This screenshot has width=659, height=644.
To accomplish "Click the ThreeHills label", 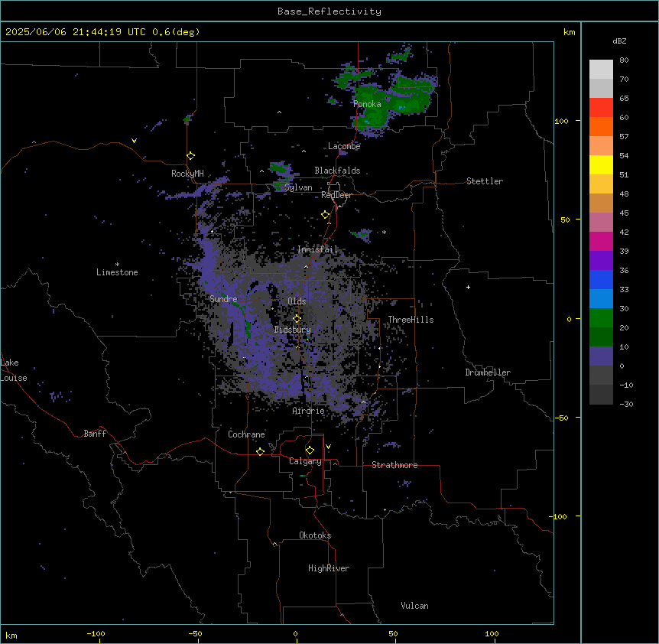I will coord(411,320).
